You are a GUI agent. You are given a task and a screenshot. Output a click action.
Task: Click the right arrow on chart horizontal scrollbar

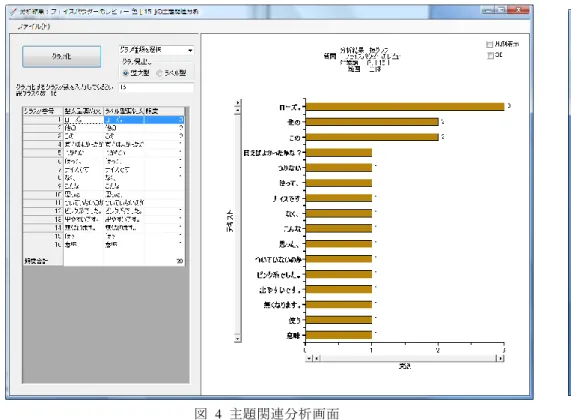(x=501, y=358)
